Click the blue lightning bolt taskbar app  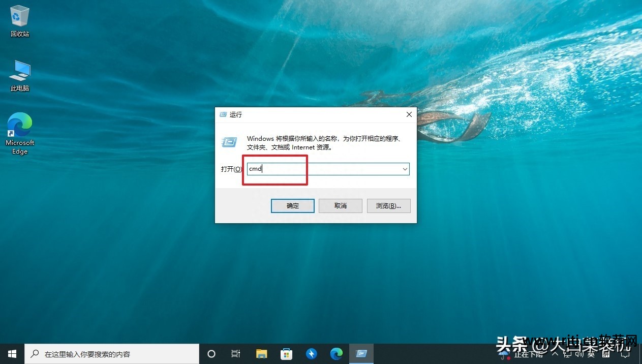pyautogui.click(x=311, y=354)
